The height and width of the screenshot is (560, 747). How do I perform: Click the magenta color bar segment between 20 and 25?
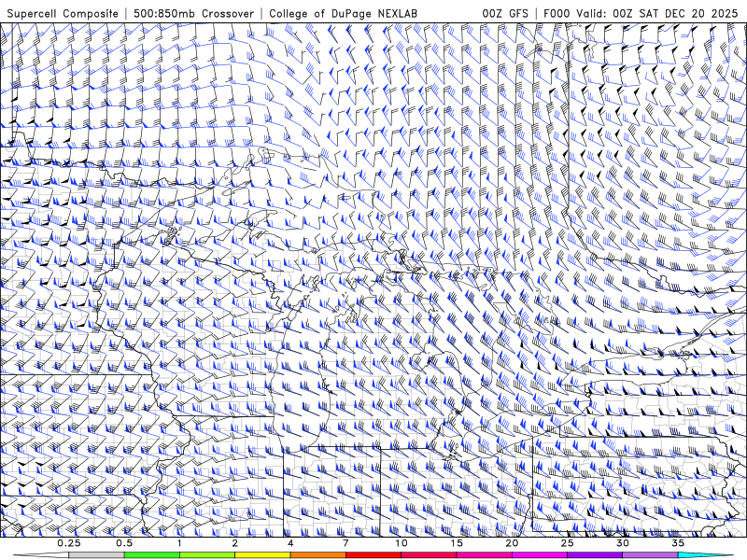(540, 555)
